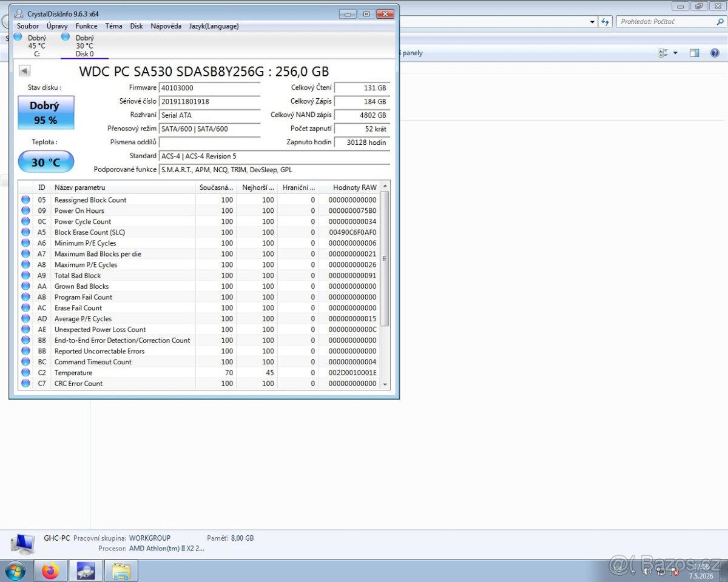Change view with the Explorer view icon
The height and width of the screenshot is (582, 728).
(x=664, y=53)
